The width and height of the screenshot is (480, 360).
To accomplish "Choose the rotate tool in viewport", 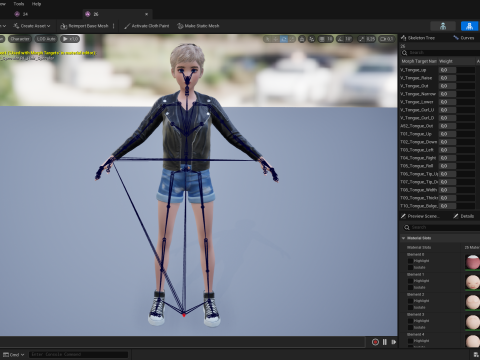I will (x=284, y=39).
